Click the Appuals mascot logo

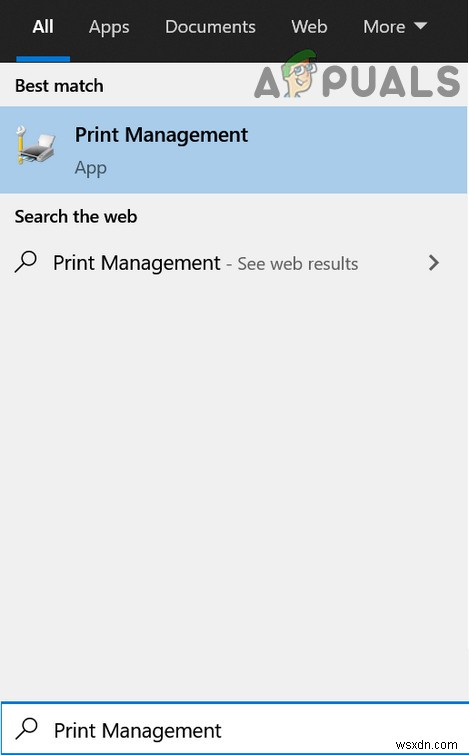point(300,74)
